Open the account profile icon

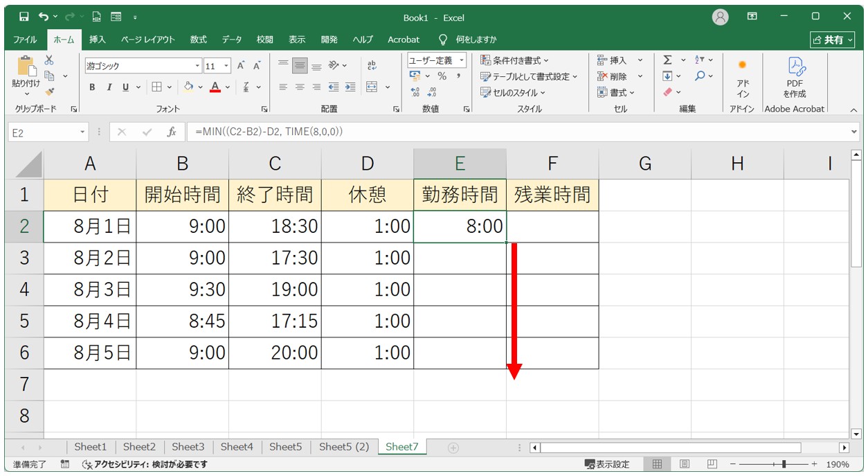point(721,17)
